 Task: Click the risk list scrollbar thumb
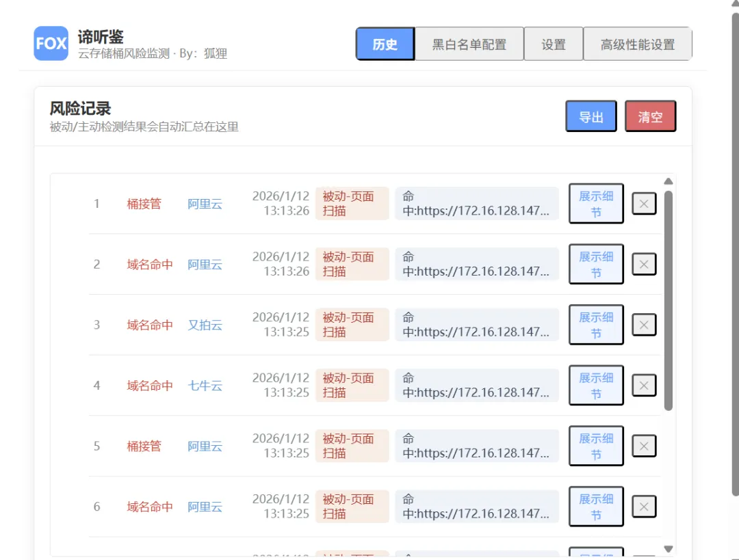click(669, 300)
